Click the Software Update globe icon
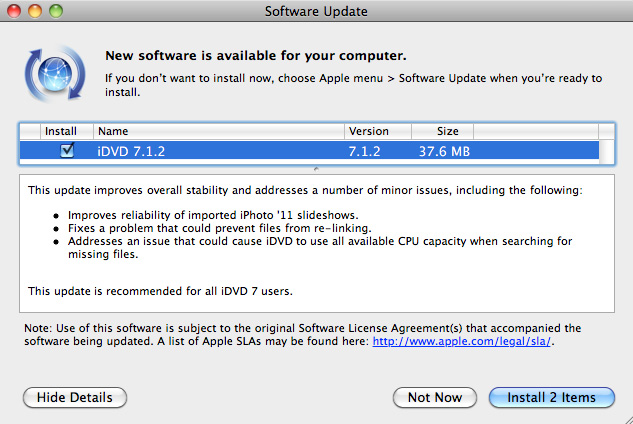 click(x=55, y=74)
